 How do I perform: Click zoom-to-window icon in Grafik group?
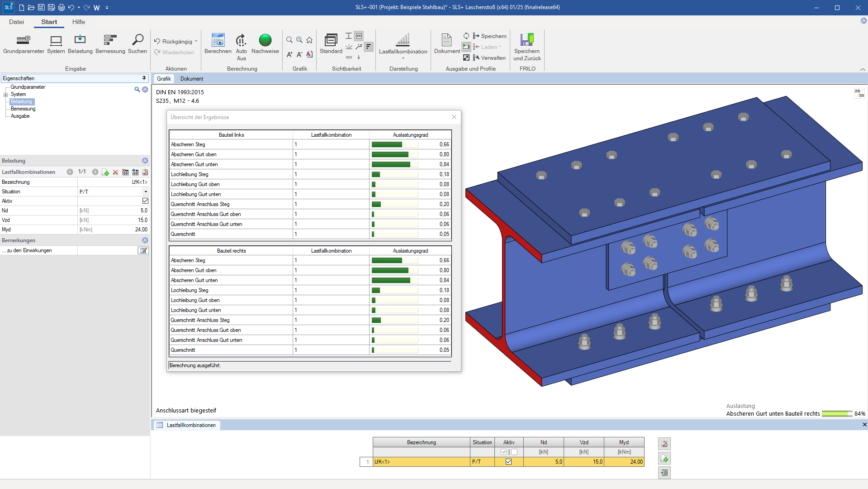[x=299, y=40]
